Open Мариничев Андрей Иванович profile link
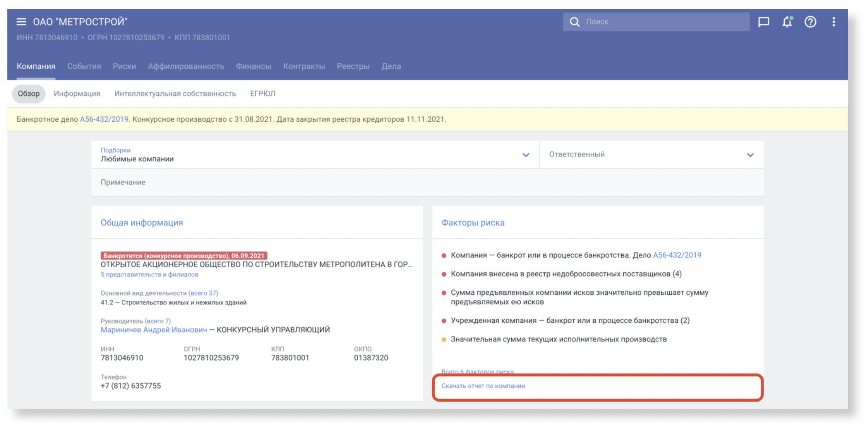Viewport: 868px width, 425px height. click(154, 330)
